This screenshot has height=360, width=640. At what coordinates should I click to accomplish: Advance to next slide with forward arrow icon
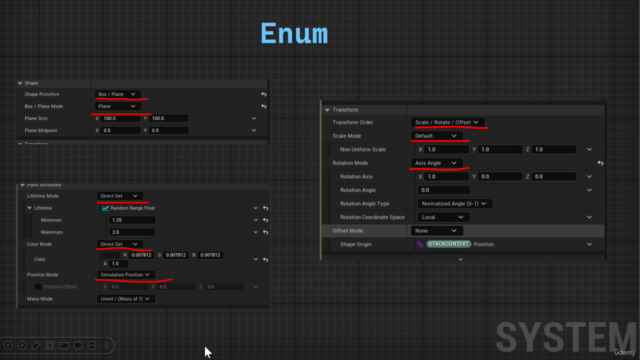(x=22, y=345)
